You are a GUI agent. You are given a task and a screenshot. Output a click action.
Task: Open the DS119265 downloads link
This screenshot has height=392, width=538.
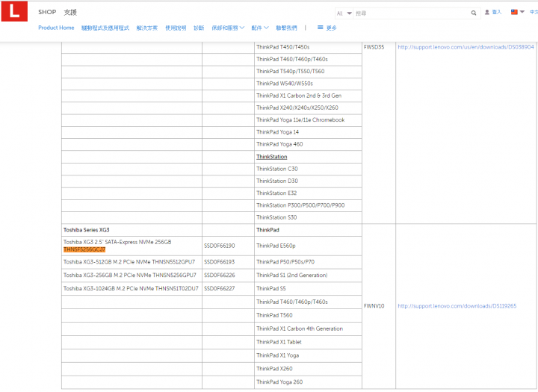[457, 306]
